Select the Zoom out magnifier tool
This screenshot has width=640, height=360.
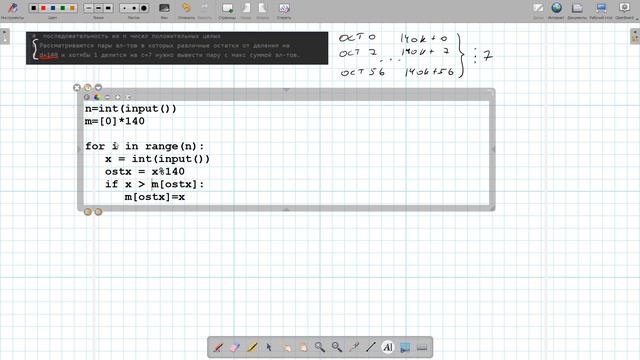(337, 347)
